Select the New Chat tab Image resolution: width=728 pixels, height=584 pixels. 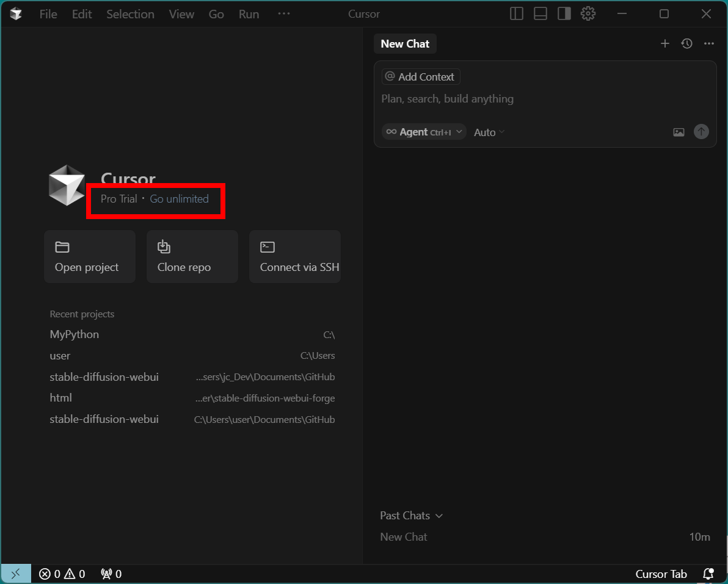[405, 43]
